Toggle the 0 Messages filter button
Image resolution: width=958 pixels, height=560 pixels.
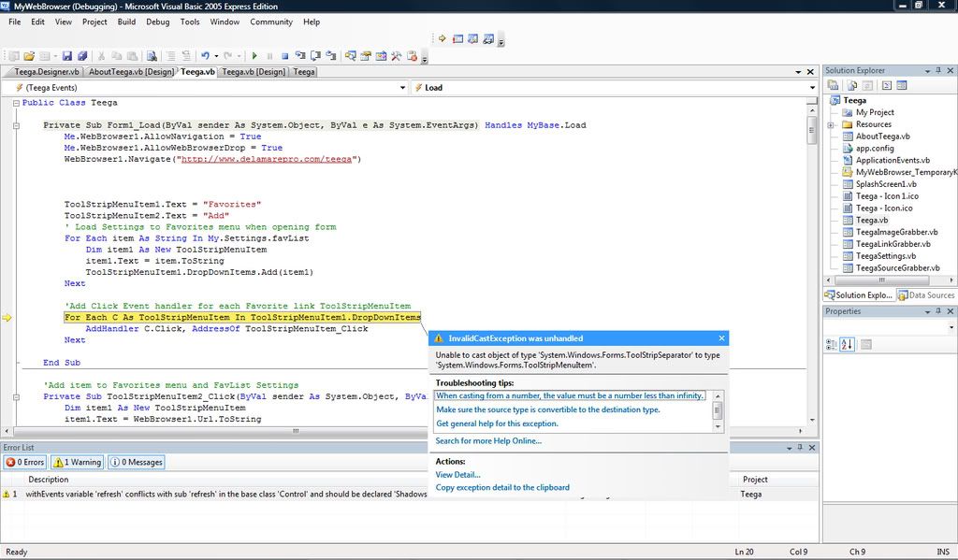pyautogui.click(x=137, y=462)
